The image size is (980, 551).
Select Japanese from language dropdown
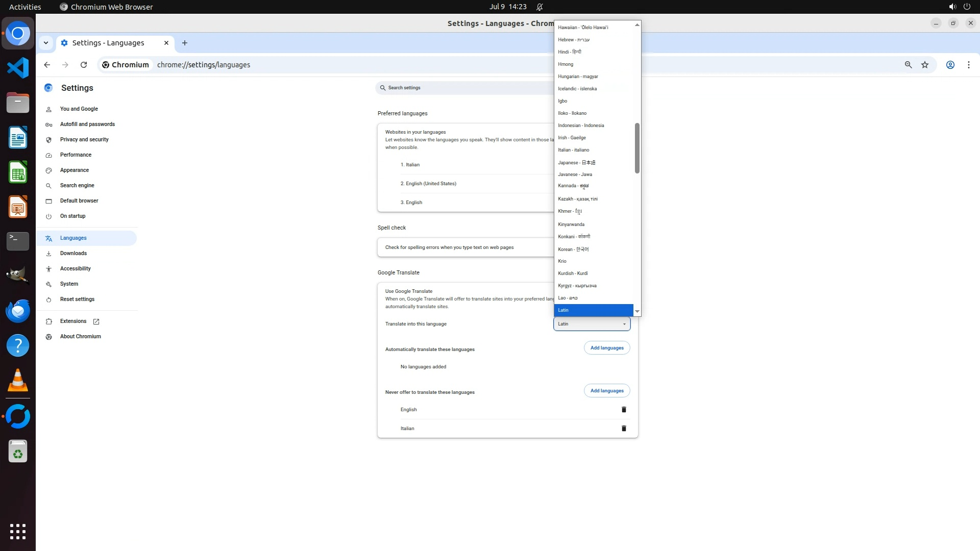(576, 162)
